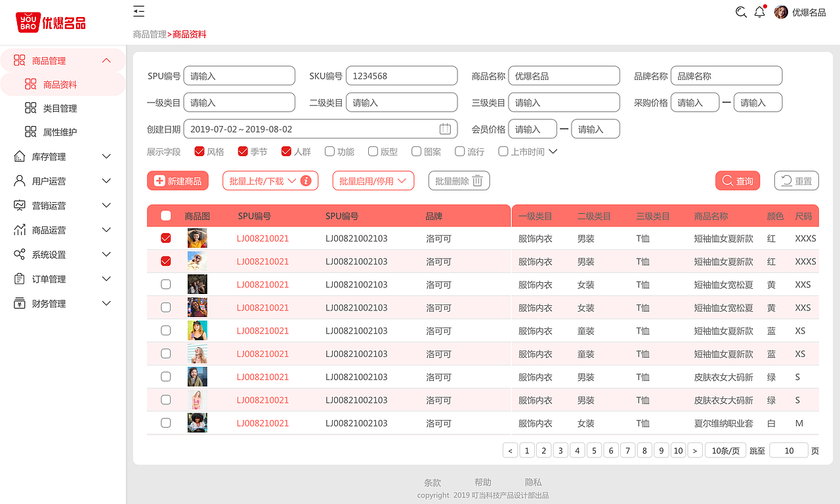Click the 系统设置 share-nodes icon
This screenshot has width=840, height=504.
(19, 254)
